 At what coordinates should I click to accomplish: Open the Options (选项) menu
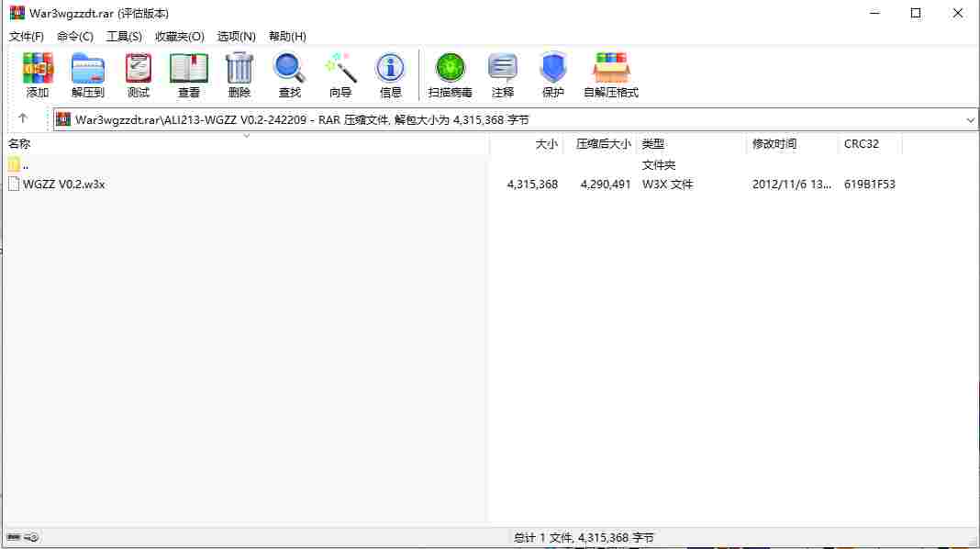coord(236,37)
